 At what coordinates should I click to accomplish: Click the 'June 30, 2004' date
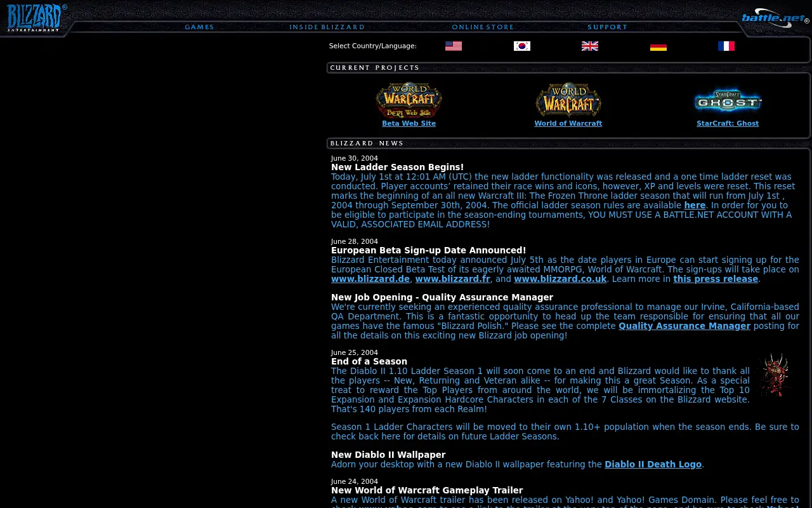click(x=355, y=158)
